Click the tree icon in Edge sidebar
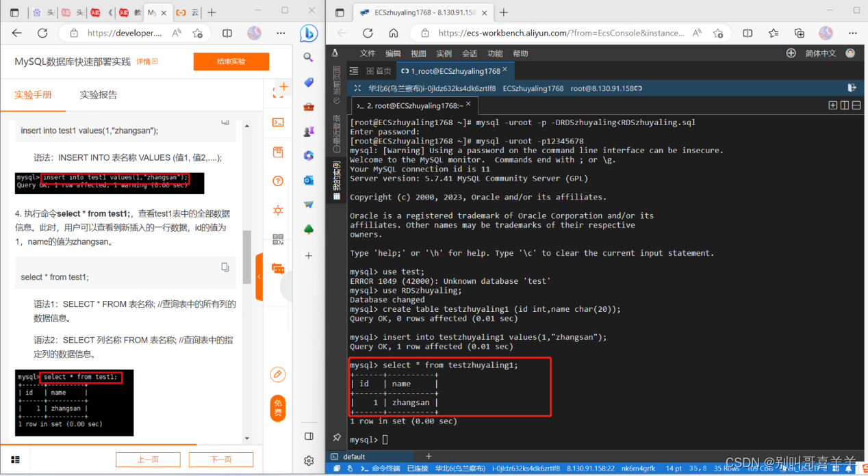 309,229
